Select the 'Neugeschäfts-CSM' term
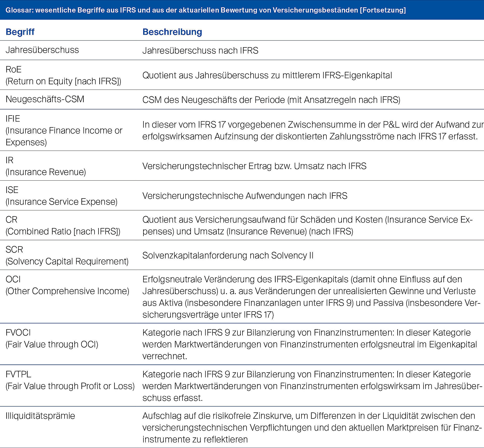Screen dimensions: 484x448 tap(45, 99)
